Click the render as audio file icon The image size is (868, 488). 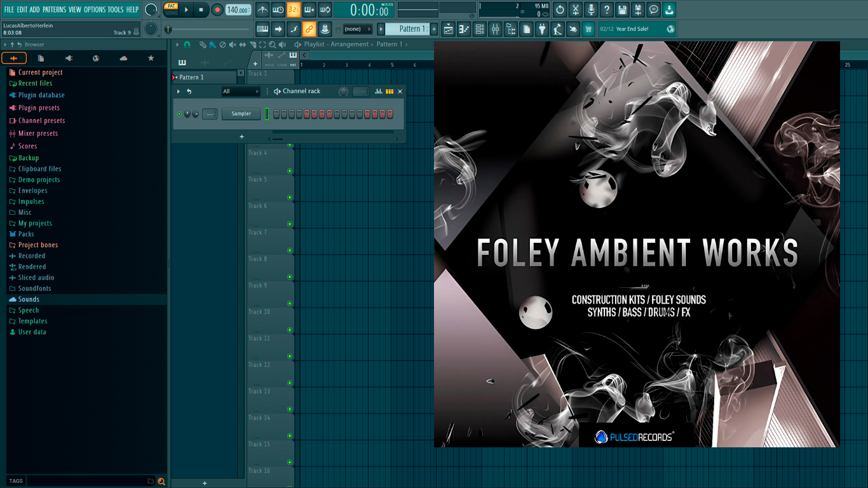(638, 10)
